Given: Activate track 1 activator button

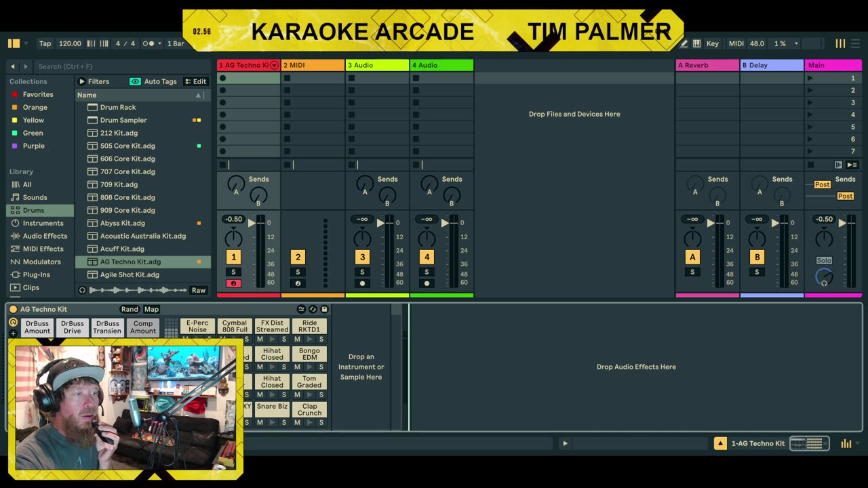Looking at the screenshot, I should coord(233,257).
